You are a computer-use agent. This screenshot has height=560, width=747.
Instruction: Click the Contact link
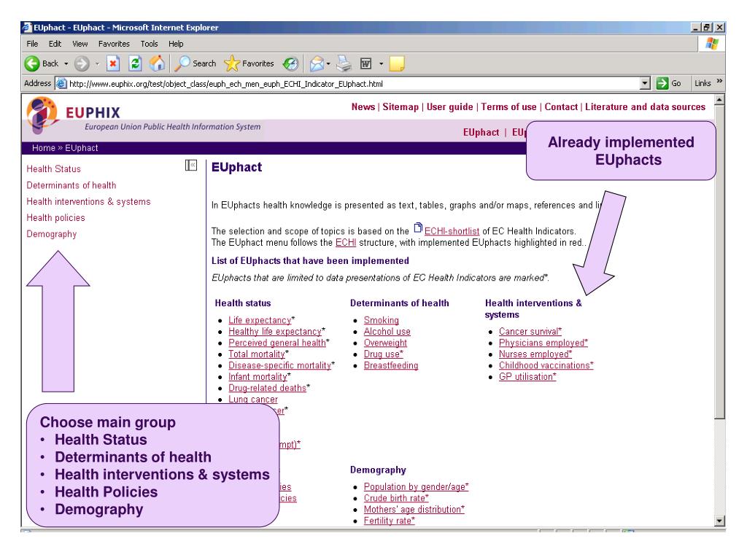coord(561,107)
